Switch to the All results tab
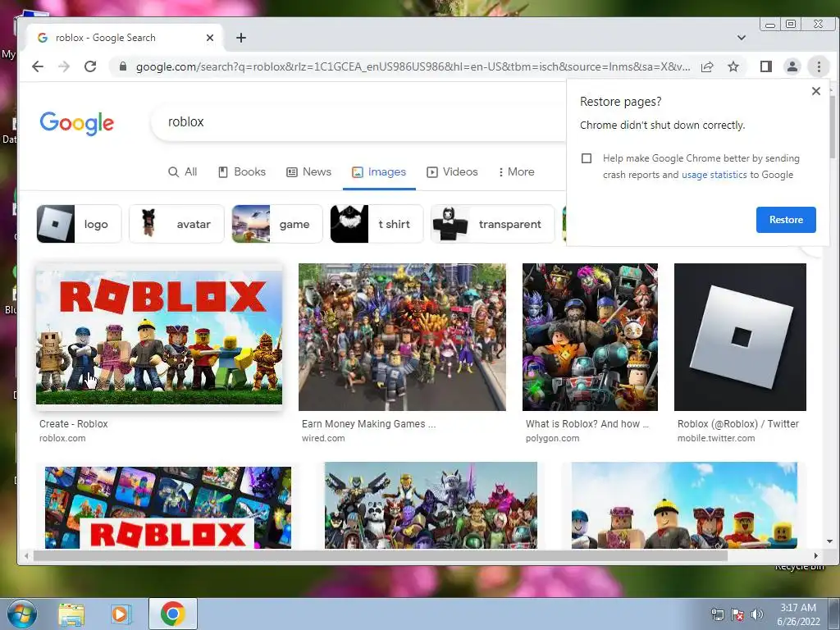The image size is (840, 630). pos(183,172)
